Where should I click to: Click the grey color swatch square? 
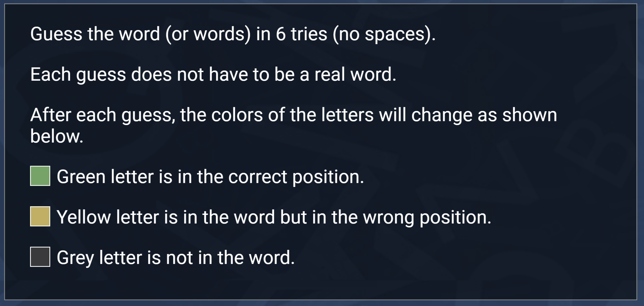(40, 257)
